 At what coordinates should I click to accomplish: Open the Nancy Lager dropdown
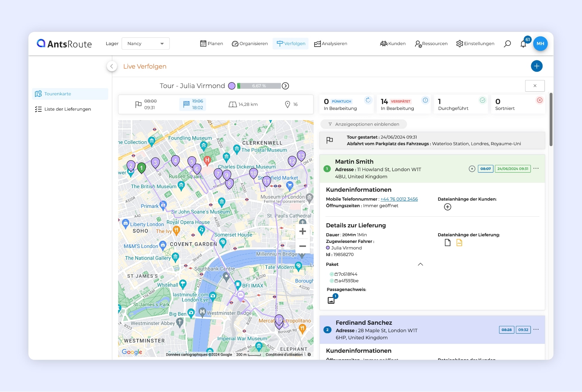click(146, 44)
